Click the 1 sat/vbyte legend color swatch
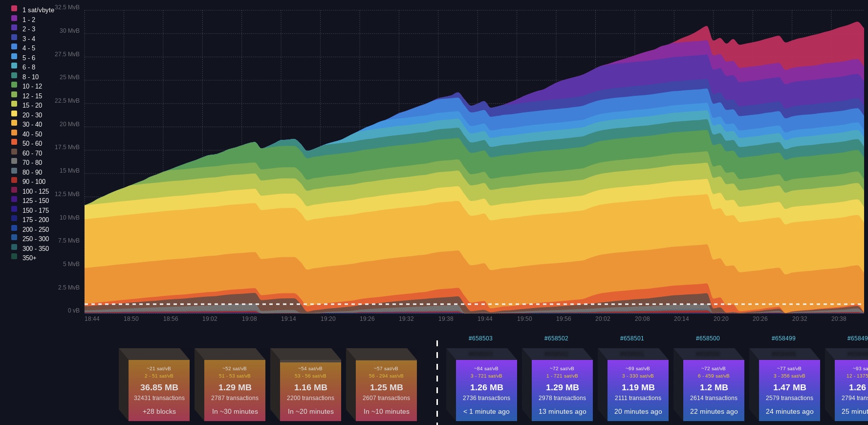 click(14, 9)
